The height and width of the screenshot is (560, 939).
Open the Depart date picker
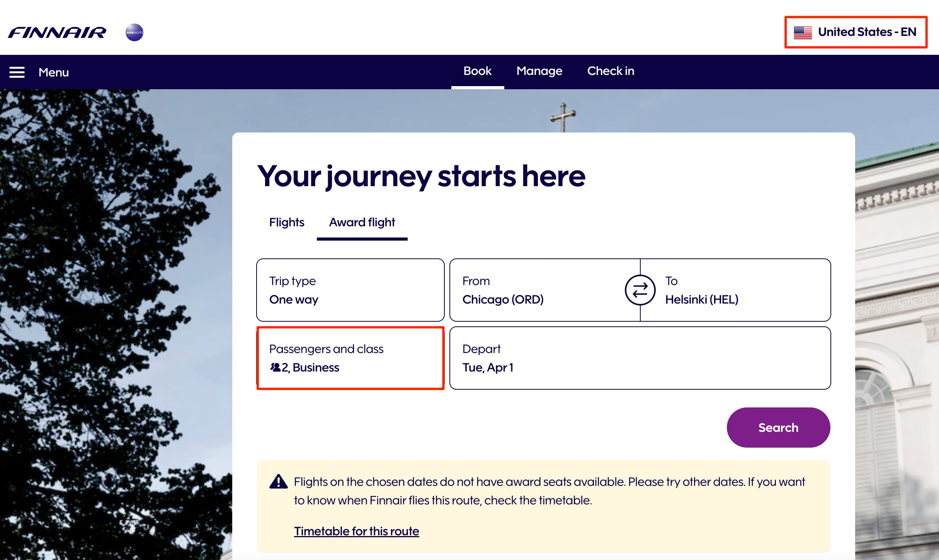pos(640,358)
